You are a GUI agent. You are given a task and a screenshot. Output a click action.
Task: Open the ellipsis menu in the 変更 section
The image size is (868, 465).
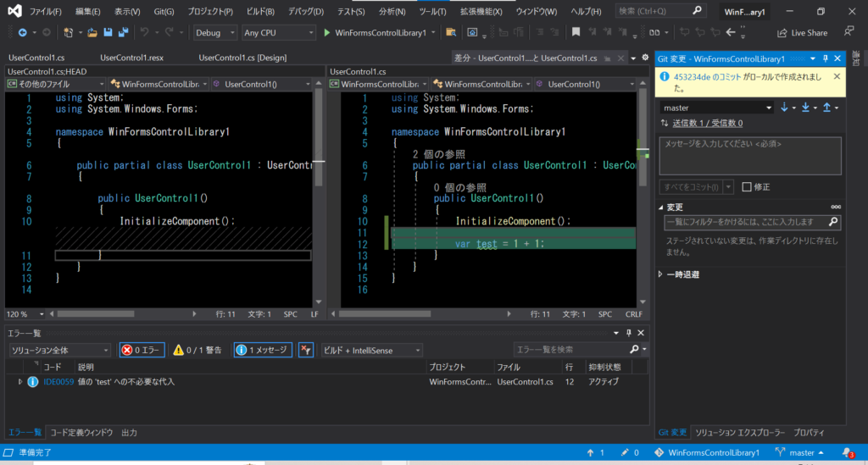(836, 207)
